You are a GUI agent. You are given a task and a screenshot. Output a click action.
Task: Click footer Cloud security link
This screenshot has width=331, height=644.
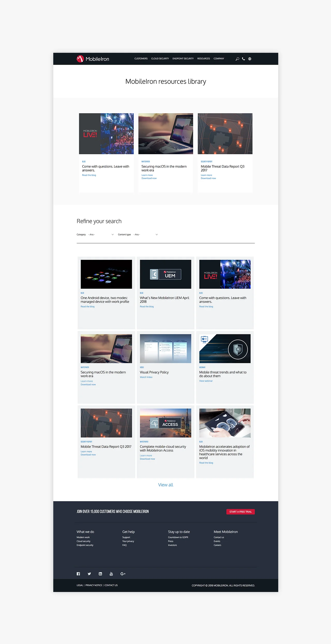[x=84, y=541]
